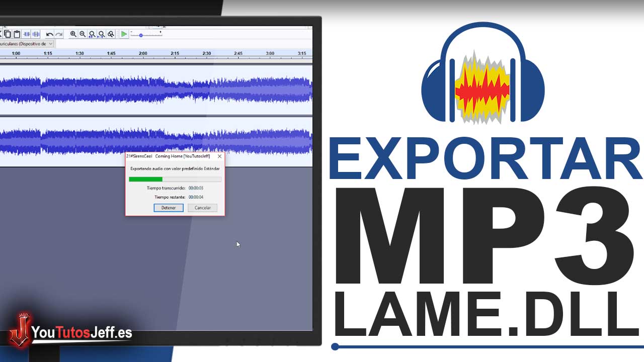Click the green Play-at-speed button
Screen dimensions: 644x362
coord(124,34)
